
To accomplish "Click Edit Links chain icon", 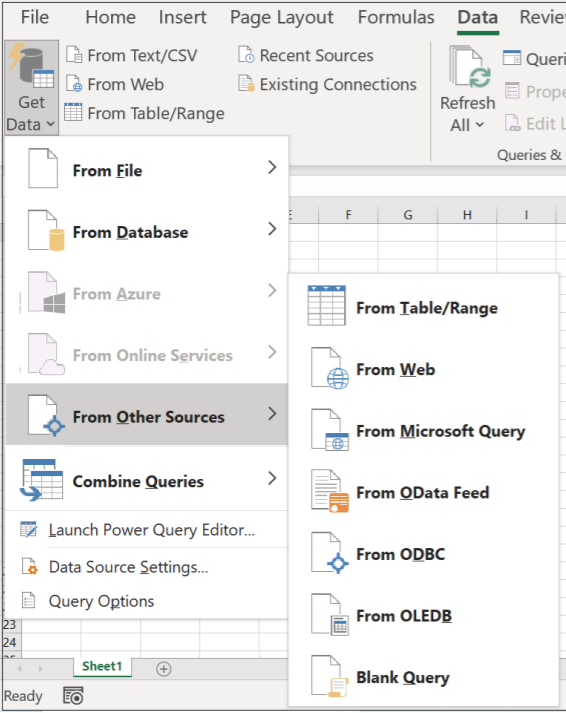I will pos(512,123).
